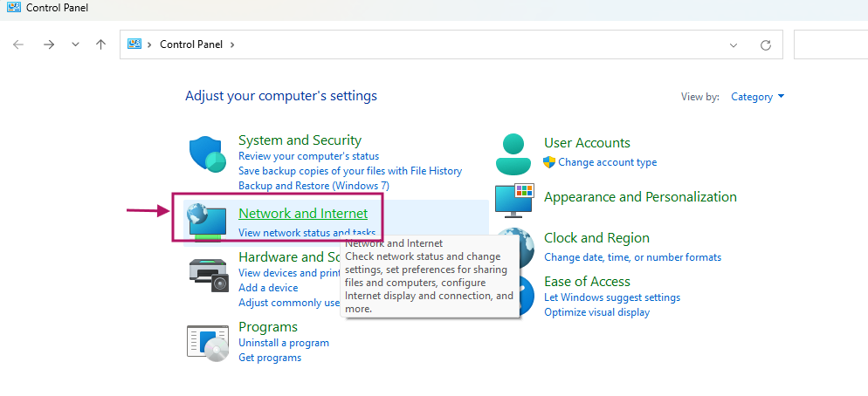868x396 pixels.
Task: Expand the address bar history dropdown
Action: (734, 44)
